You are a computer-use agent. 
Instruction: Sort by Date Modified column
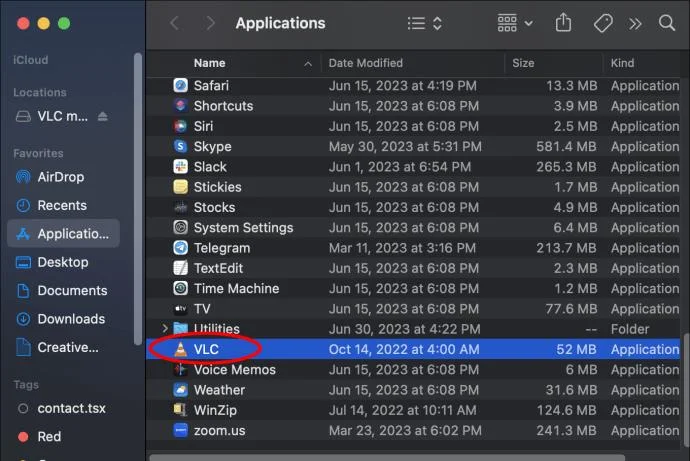click(x=366, y=63)
